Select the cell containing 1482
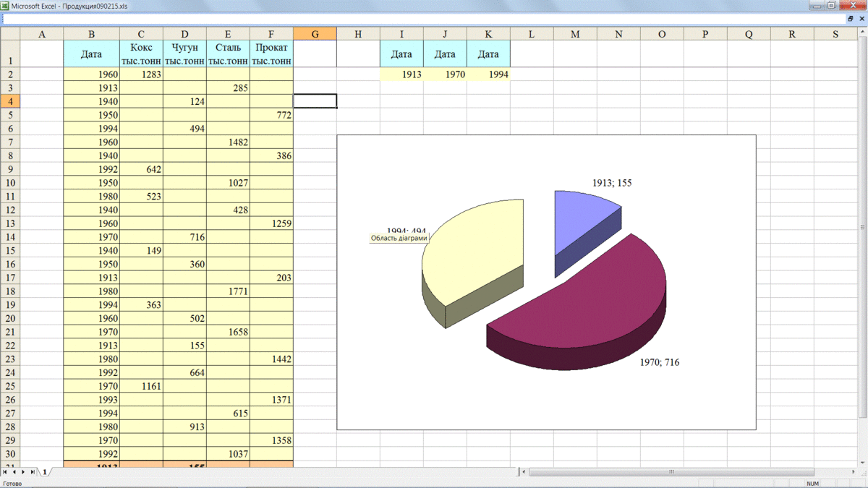This screenshot has height=488, width=868. tap(228, 142)
